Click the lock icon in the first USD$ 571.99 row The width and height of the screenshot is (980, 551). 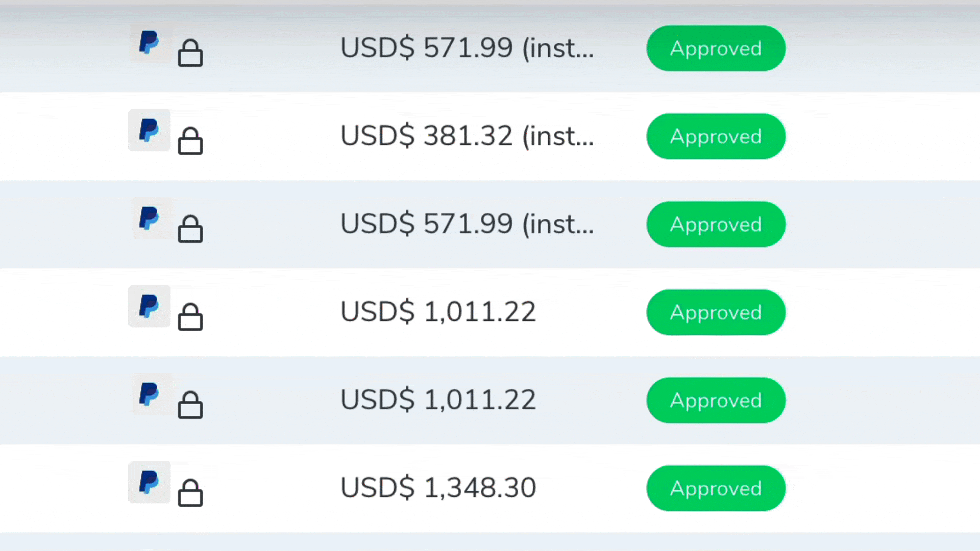190,53
